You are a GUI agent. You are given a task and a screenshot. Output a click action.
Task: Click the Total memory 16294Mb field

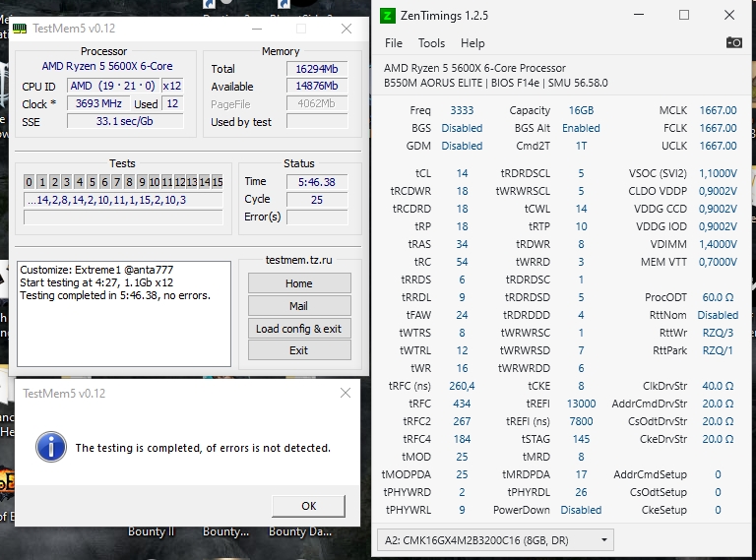point(317,69)
